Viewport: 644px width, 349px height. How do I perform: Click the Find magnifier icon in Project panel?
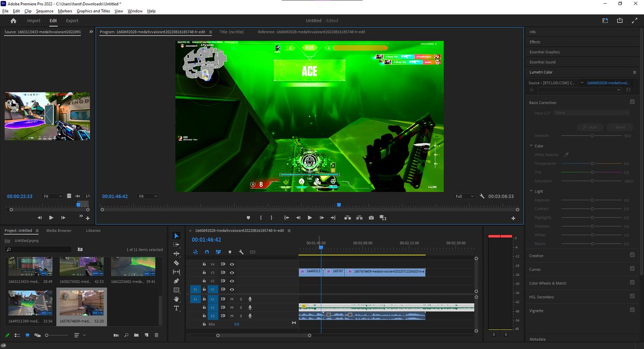click(x=126, y=335)
